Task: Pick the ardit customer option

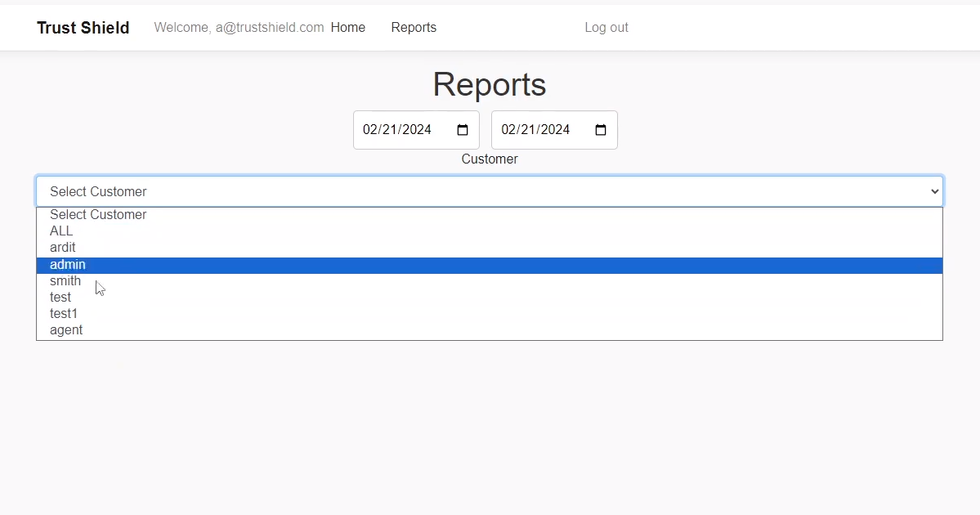Action: coord(63,248)
